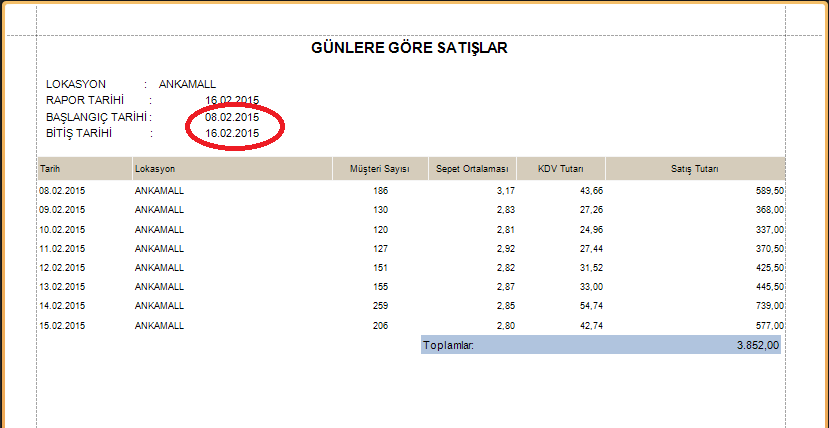Click KDV amount 24,96
The image size is (829, 428).
[592, 230]
